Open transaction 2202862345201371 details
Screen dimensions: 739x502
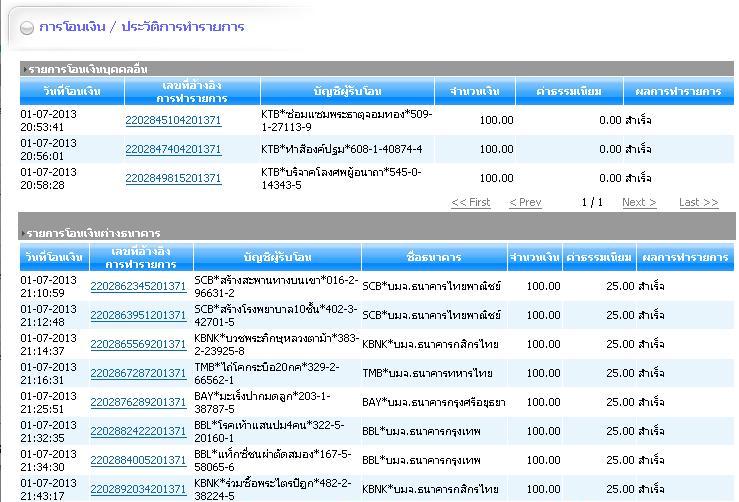tap(138, 286)
